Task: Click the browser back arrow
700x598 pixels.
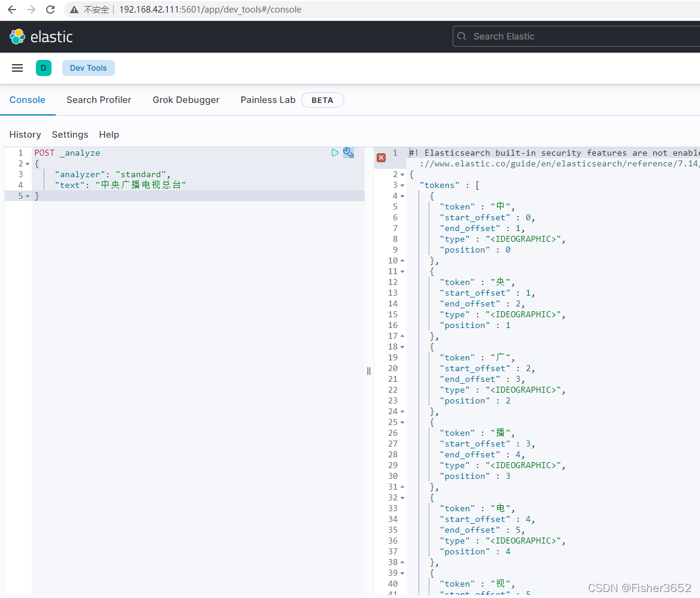Action: [x=12, y=10]
